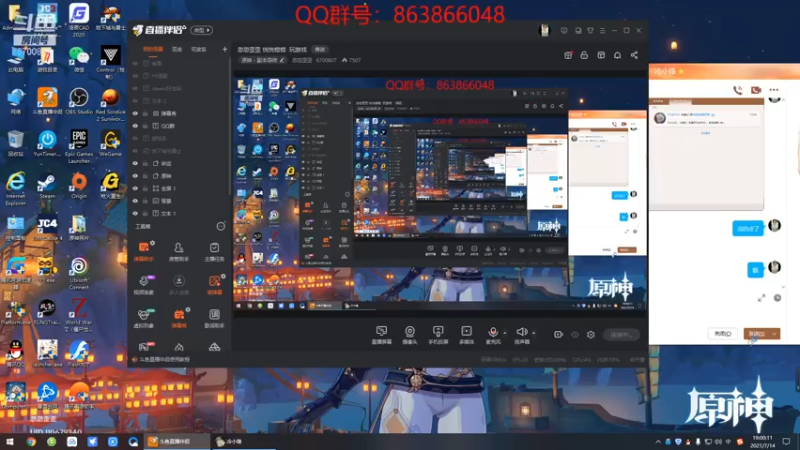The image size is (800, 450).
Task: Open chat history clock icon in QQ
Action: (777, 298)
